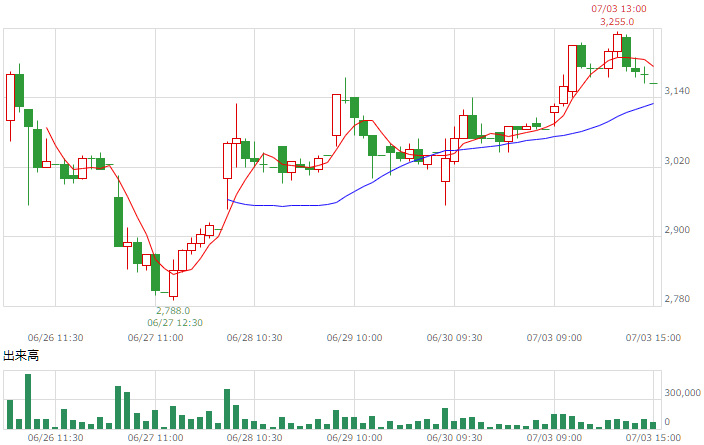Click the 3,255.0 high price label

pos(617,22)
